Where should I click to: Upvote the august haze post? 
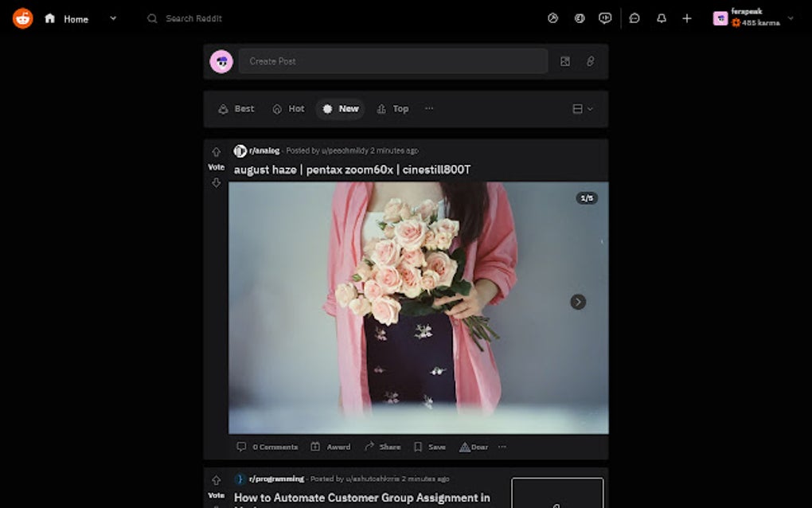click(216, 151)
